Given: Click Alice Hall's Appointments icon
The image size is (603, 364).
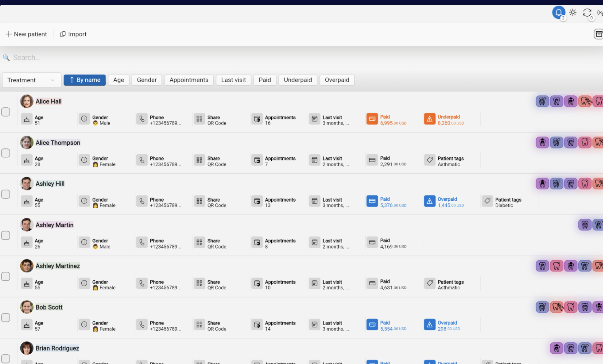Looking at the screenshot, I should 257,119.
